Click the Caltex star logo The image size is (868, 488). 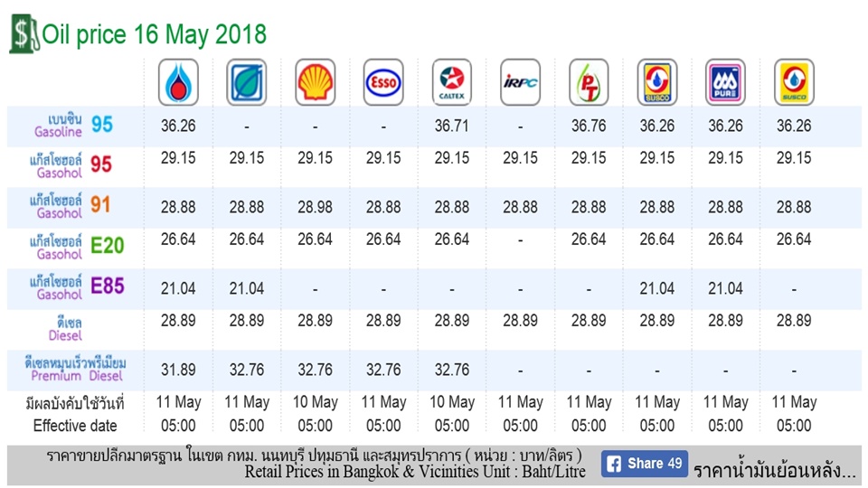point(452,82)
